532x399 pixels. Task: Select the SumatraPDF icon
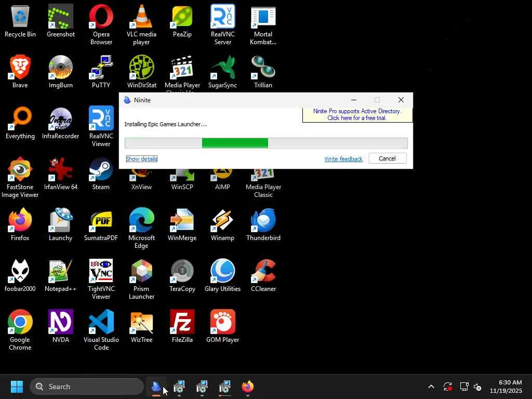101,224
